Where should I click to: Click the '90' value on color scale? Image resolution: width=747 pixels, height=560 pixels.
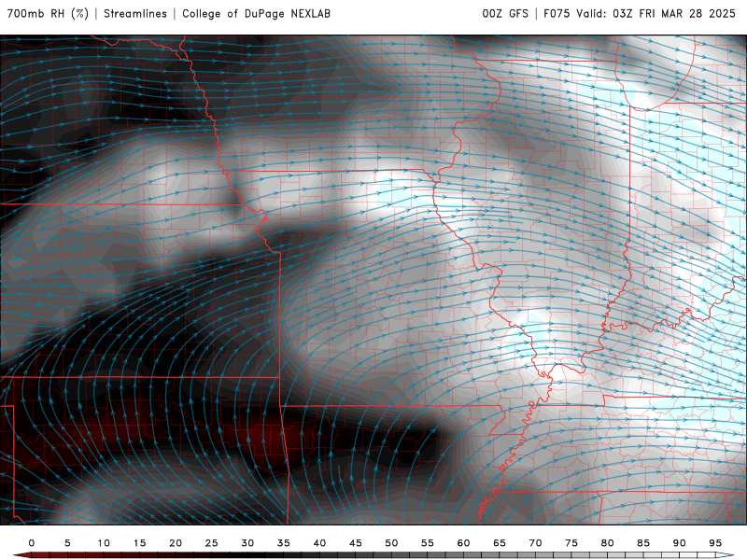pyautogui.click(x=679, y=543)
